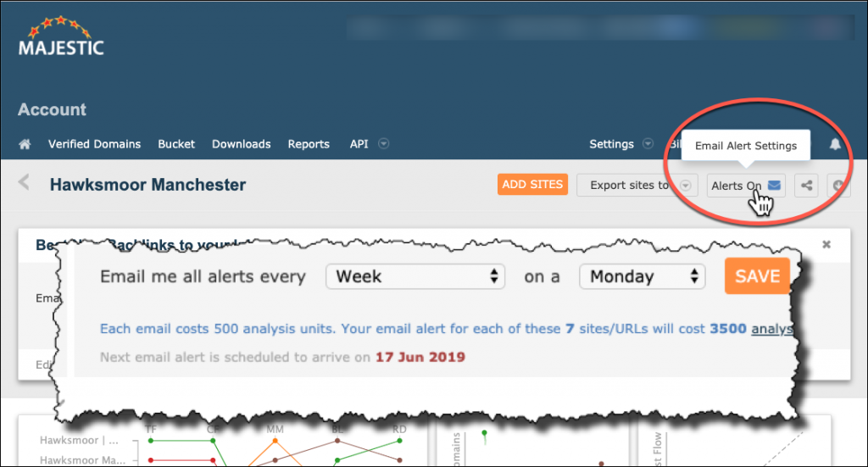Click the ADD SITES button
868x467 pixels.
click(532, 185)
